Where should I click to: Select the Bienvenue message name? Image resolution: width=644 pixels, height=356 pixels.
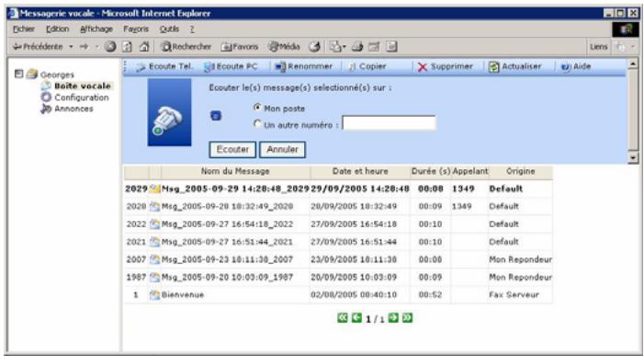pos(182,294)
